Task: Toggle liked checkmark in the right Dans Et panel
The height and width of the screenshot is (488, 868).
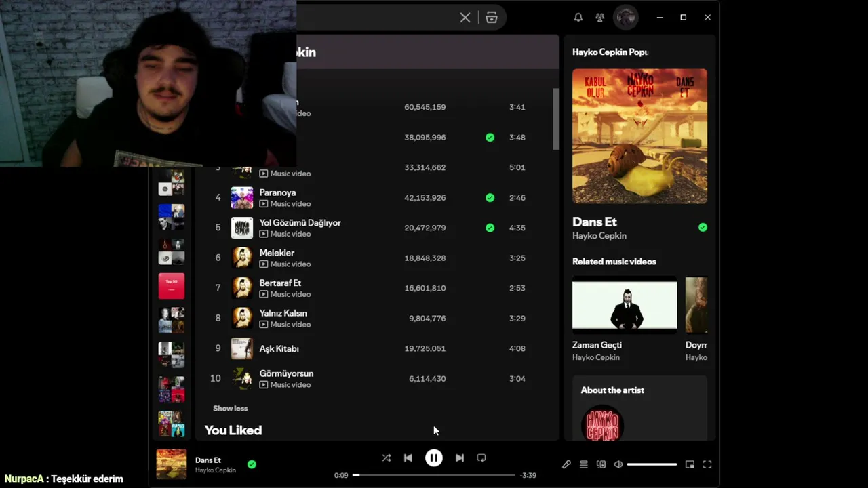Action: pos(703,228)
